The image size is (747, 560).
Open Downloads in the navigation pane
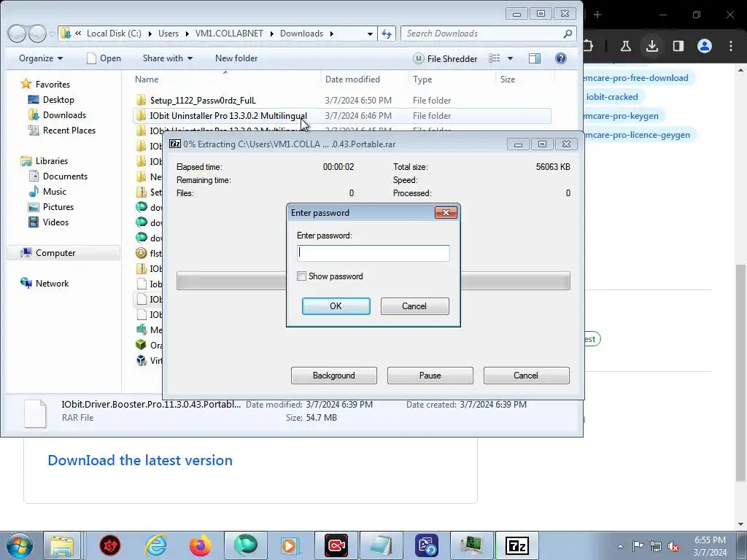[64, 114]
